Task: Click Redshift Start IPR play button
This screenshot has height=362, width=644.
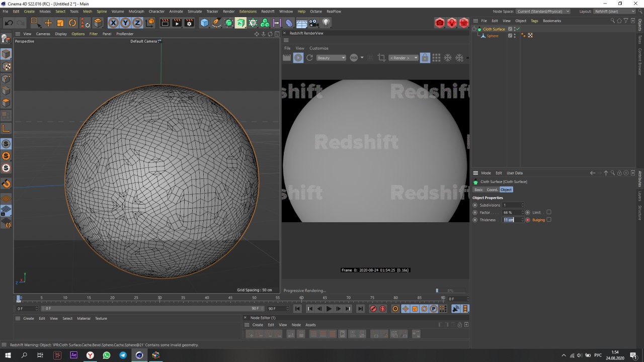Action: (x=298, y=58)
